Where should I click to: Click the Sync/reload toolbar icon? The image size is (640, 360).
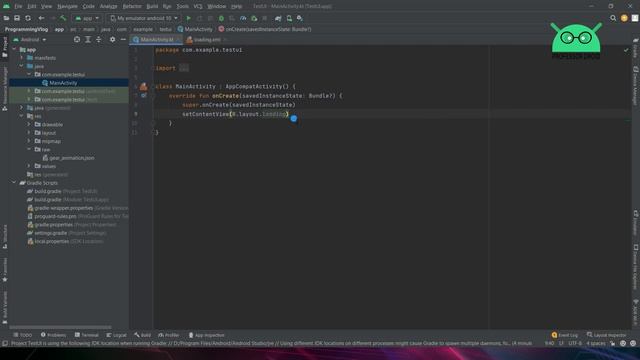(28, 18)
